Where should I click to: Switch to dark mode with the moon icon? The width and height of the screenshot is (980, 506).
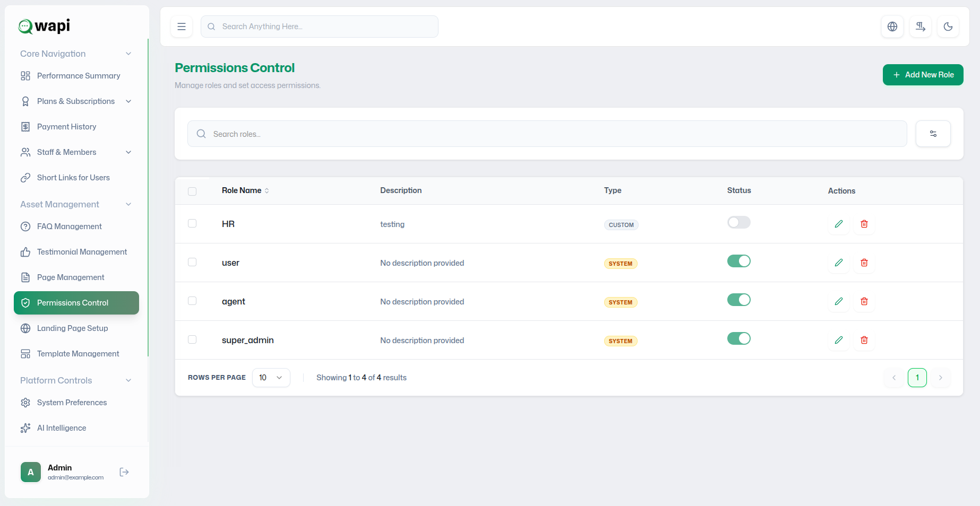pos(948,27)
